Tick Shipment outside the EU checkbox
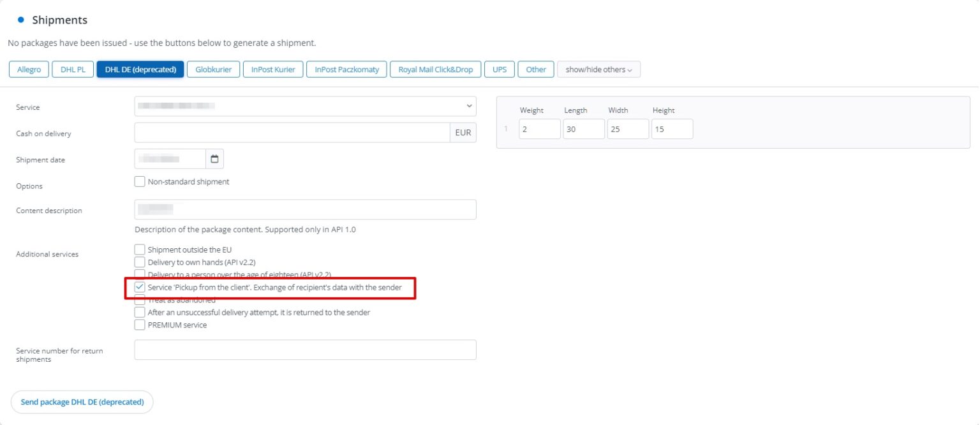 pyautogui.click(x=140, y=250)
